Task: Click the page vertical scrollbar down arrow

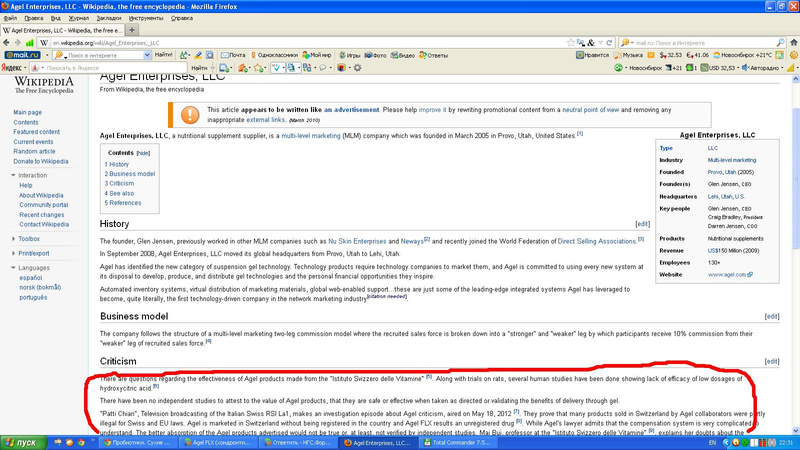Action: (x=795, y=431)
